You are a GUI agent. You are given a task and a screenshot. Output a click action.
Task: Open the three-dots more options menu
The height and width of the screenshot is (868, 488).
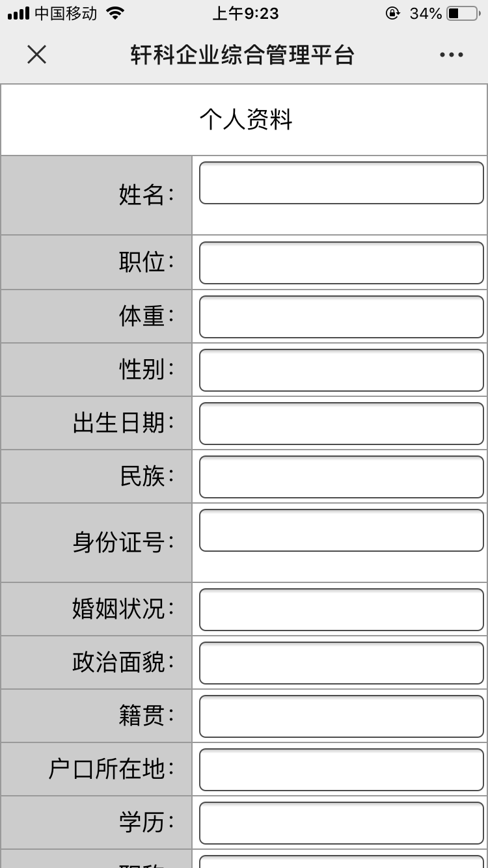[x=451, y=55]
